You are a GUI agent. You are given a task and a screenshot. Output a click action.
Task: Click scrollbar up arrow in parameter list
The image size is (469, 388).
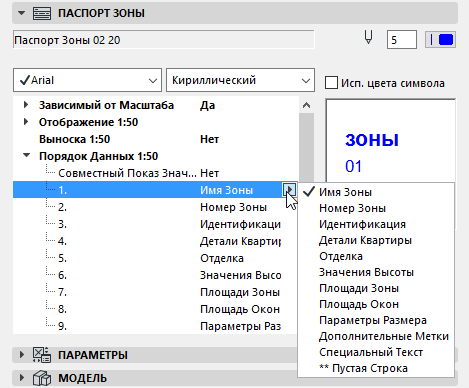click(306, 105)
